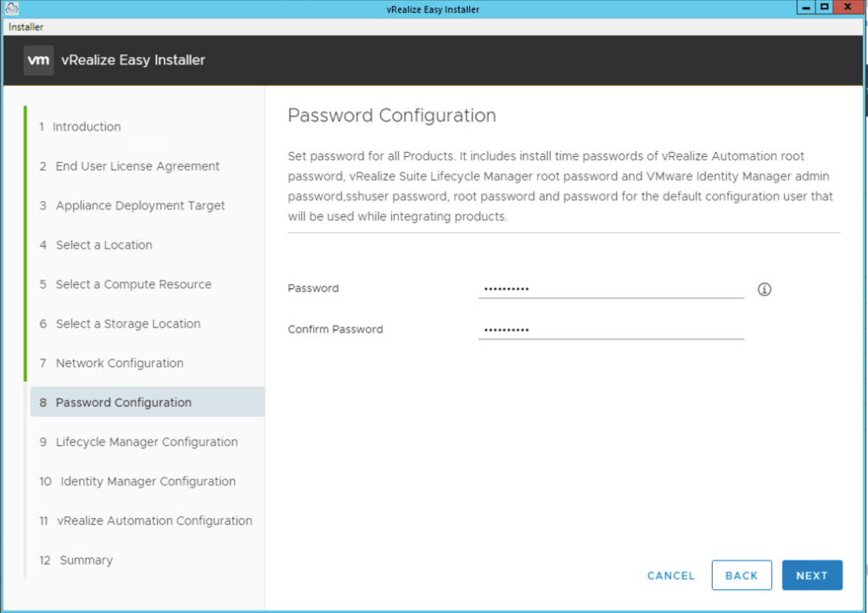Maximize the vRealize Easy Installer window
Screen dimensions: 868x613
pos(824,8)
